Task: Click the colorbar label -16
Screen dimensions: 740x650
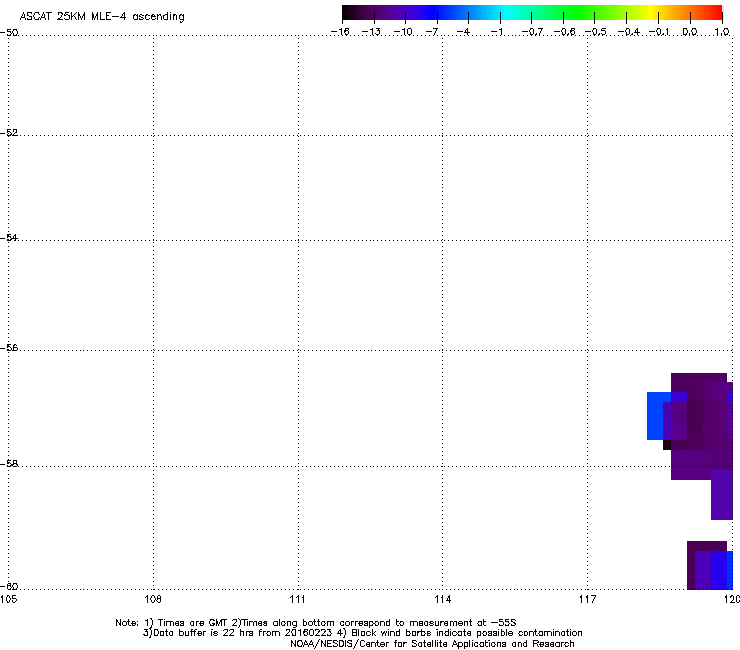Action: [x=340, y=32]
